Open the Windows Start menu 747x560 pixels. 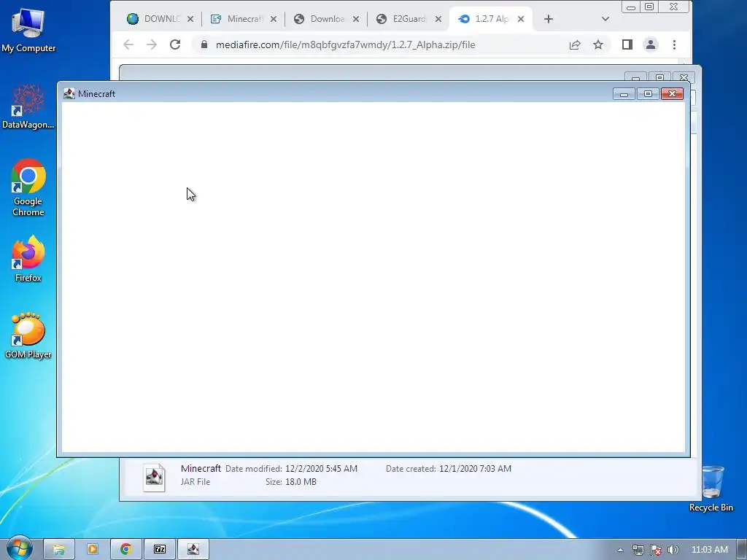click(20, 548)
